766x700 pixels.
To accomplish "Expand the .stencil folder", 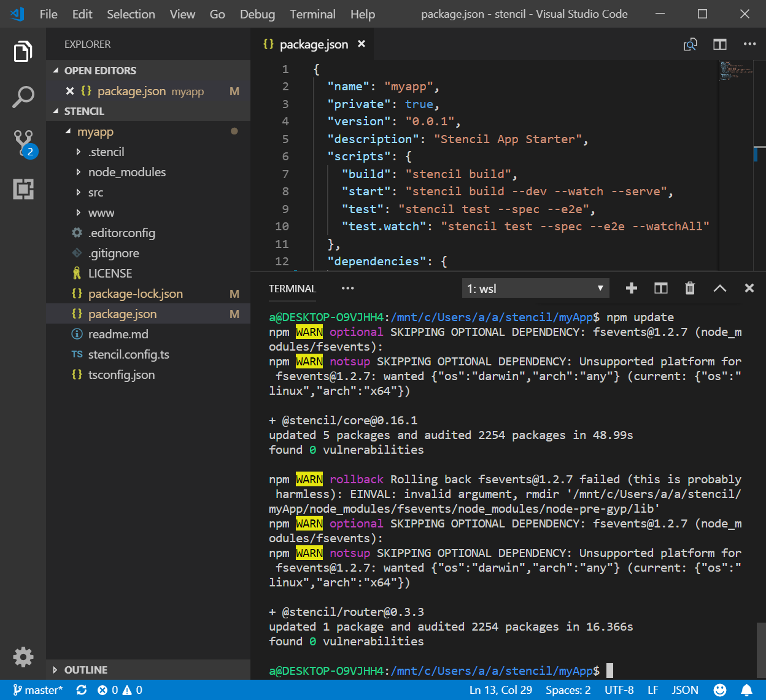I will 148,152.
